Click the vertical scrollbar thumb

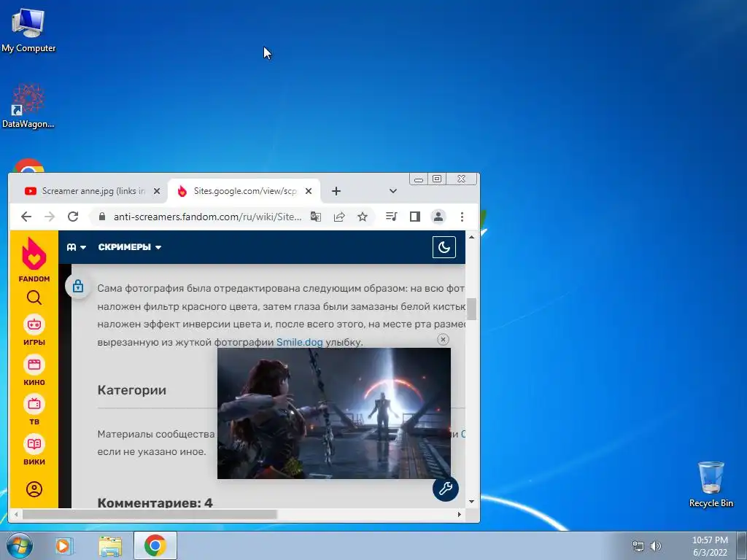click(x=472, y=309)
